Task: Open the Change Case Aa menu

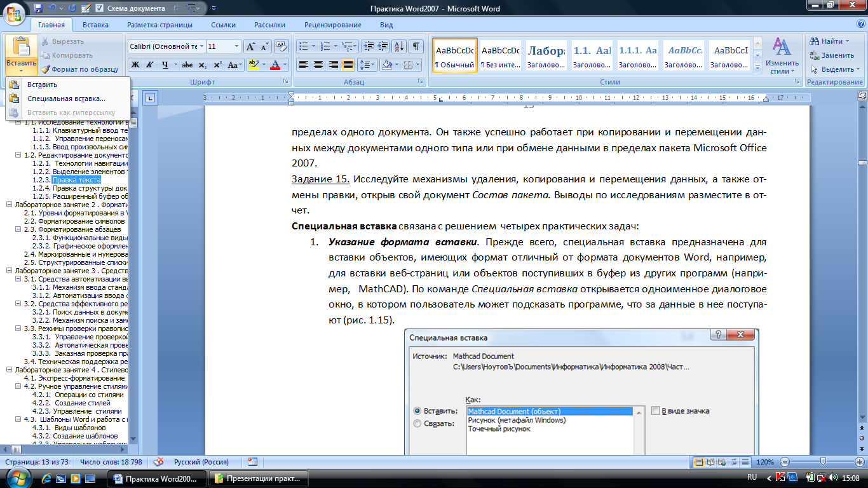Action: pos(234,65)
